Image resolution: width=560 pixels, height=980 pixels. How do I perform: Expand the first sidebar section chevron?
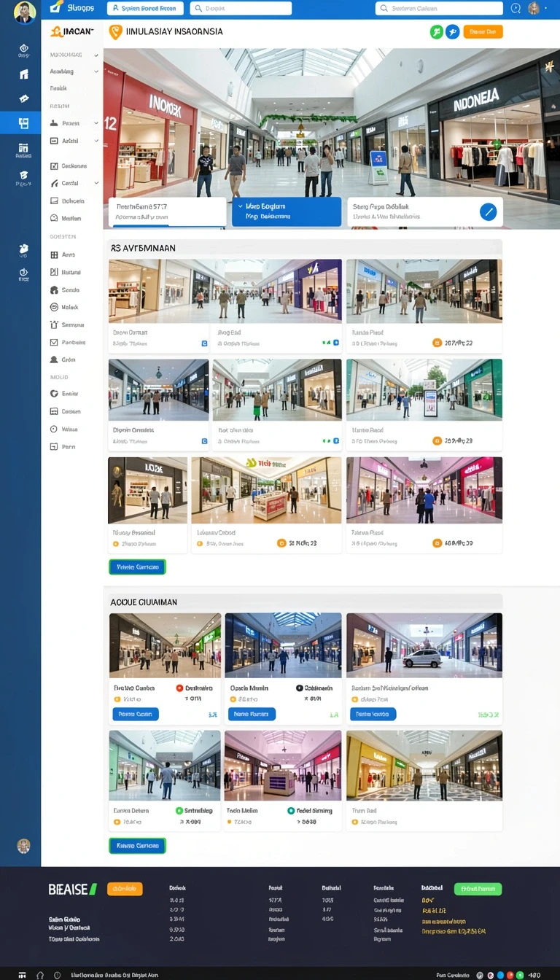96,55
